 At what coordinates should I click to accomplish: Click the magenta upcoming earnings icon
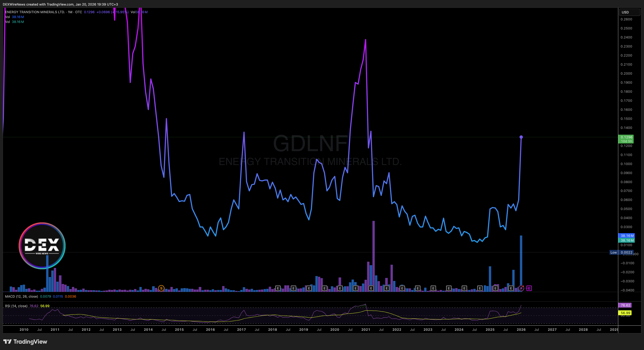point(529,288)
